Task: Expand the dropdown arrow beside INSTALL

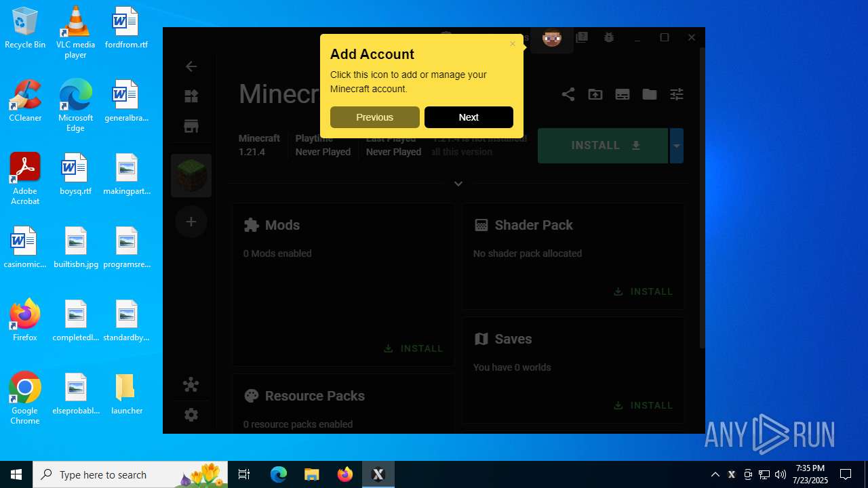Action: point(677,146)
